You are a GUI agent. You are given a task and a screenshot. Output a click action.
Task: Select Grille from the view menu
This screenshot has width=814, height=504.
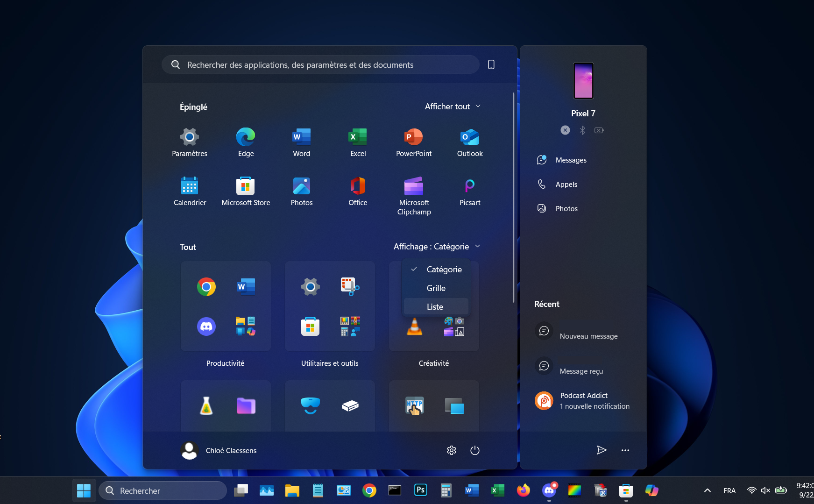click(435, 288)
